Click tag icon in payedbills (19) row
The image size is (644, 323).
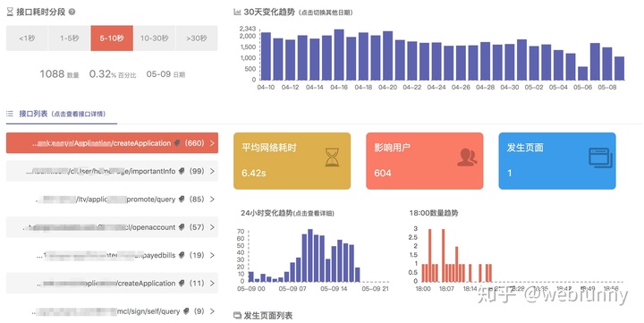coord(182,255)
